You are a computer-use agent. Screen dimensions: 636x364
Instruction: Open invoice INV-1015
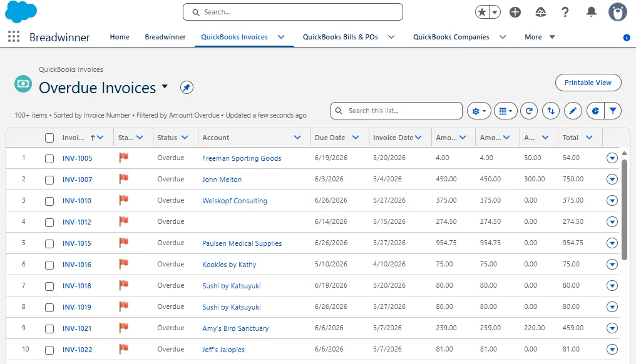(76, 243)
